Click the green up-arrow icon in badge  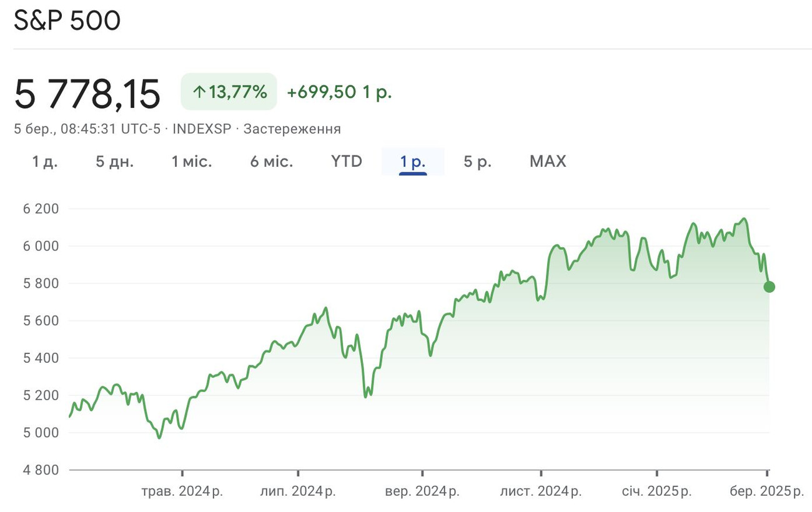tap(199, 93)
